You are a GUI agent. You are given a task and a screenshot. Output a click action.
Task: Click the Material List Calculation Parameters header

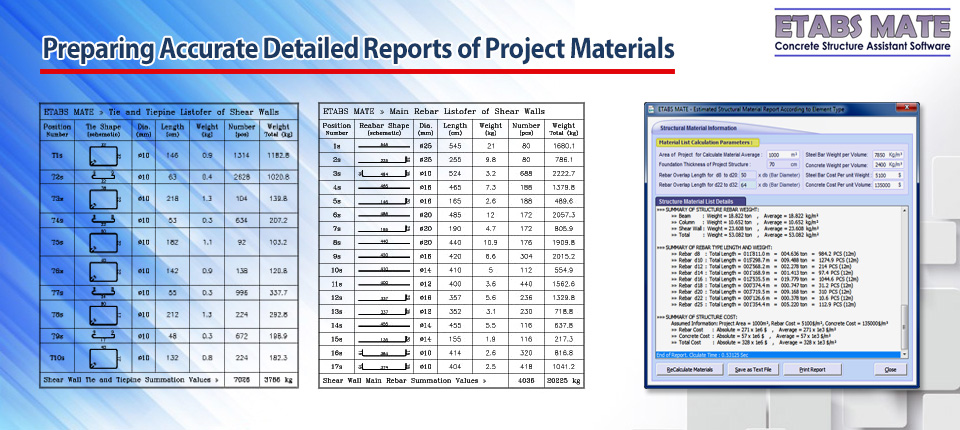click(x=708, y=142)
